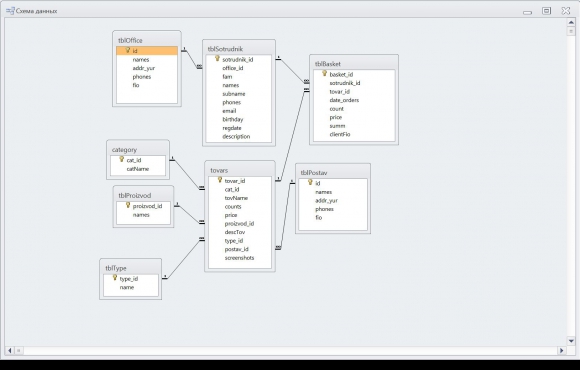Click the primary key icon beside sotrudnik_id
This screenshot has height=370, width=580.
218,58
